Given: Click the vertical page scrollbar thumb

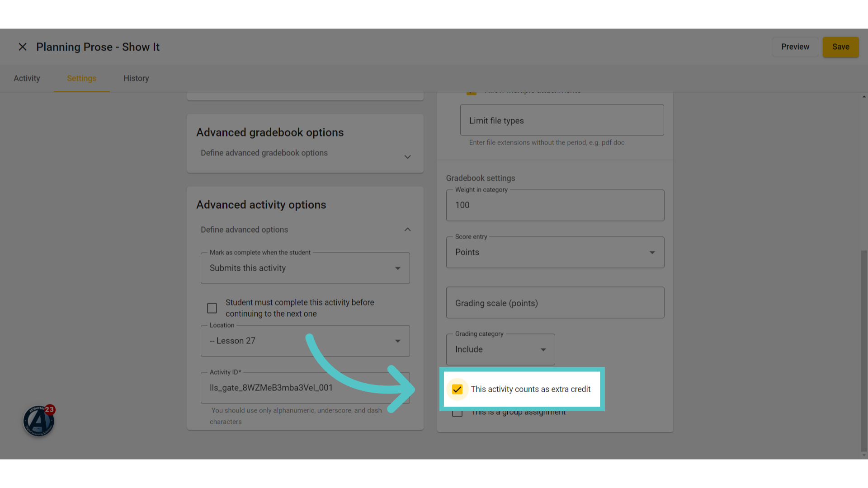Looking at the screenshot, I should click(864, 351).
